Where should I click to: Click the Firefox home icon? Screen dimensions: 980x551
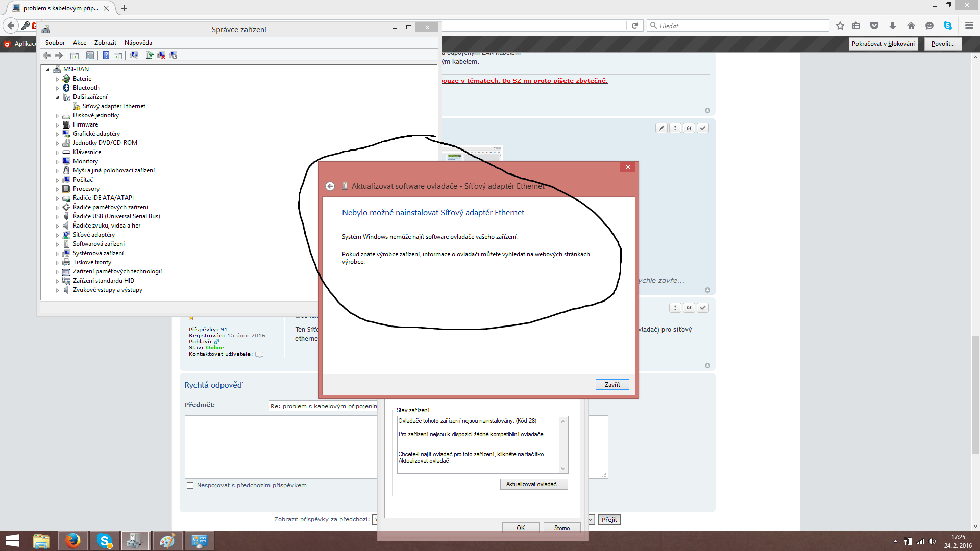[x=911, y=26]
